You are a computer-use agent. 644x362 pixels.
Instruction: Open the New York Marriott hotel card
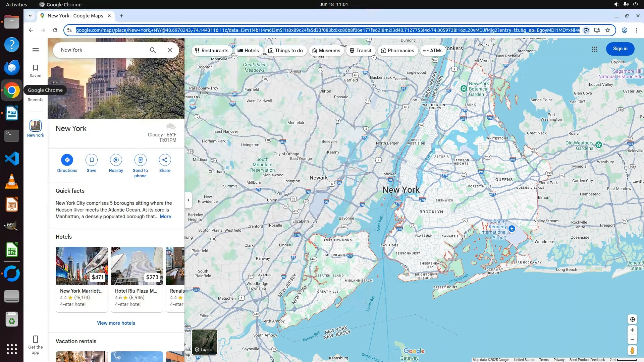tap(82, 279)
